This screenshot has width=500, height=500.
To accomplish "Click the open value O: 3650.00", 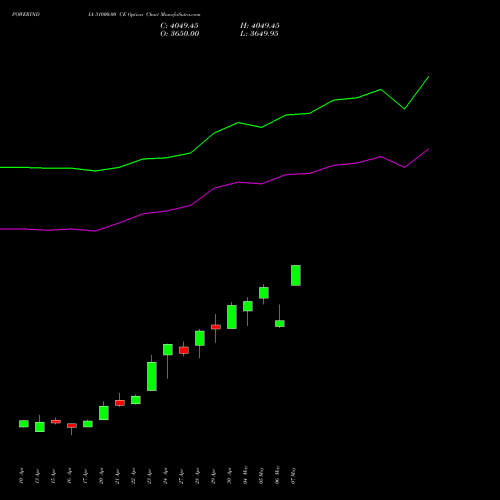I will (180, 34).
